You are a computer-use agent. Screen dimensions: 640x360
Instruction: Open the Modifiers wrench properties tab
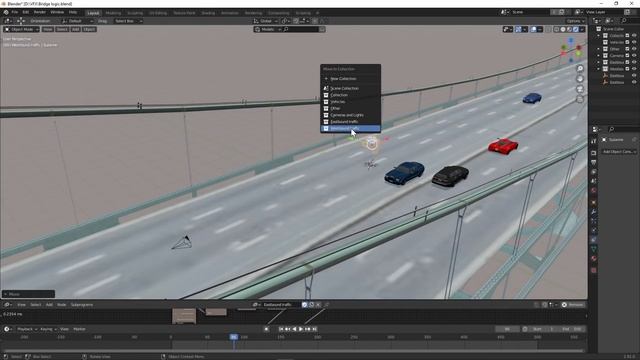click(593, 212)
